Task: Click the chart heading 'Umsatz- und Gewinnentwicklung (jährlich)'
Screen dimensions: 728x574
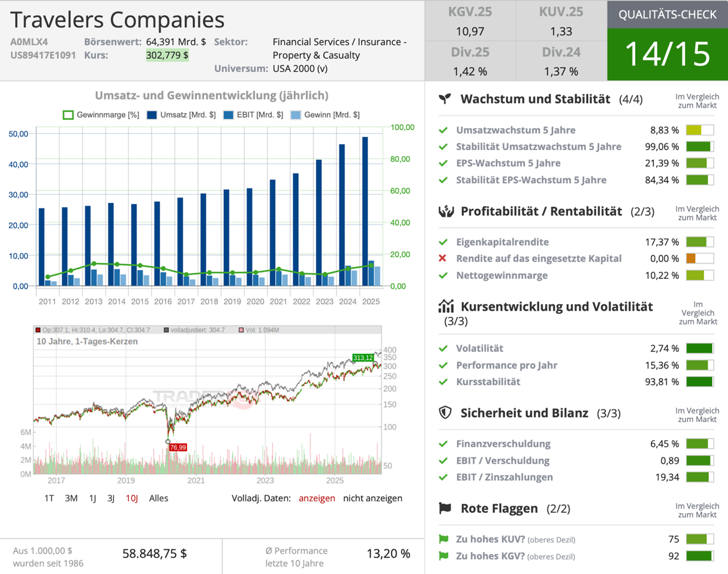Action: coord(212,96)
